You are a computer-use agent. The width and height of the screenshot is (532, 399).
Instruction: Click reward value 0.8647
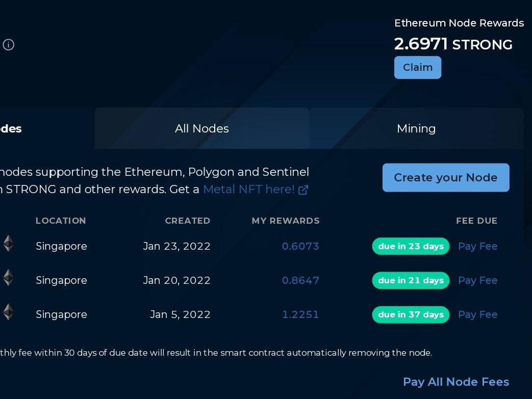point(300,280)
